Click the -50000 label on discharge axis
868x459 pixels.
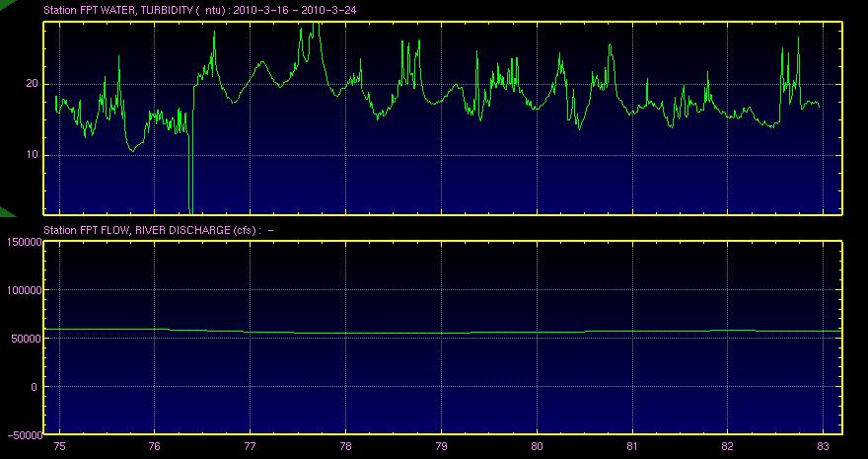(24, 435)
